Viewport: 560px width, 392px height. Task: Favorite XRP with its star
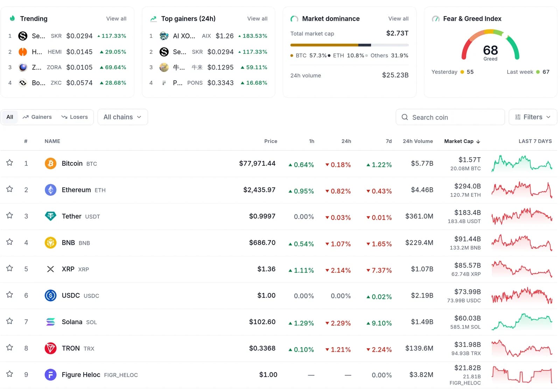(10, 268)
